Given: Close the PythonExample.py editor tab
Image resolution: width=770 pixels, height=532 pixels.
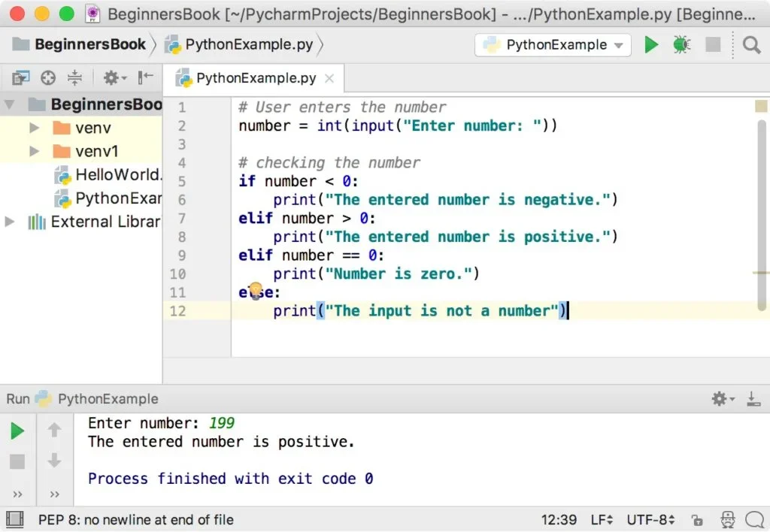Looking at the screenshot, I should point(329,79).
